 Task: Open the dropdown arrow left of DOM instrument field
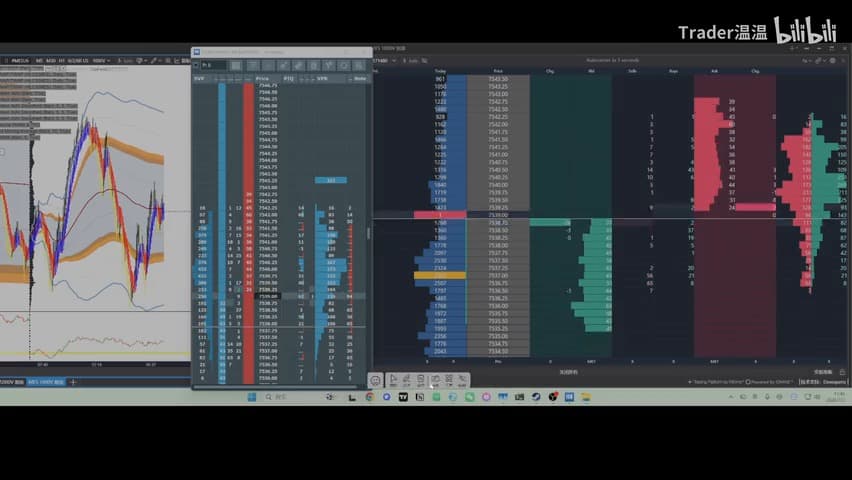(196, 65)
